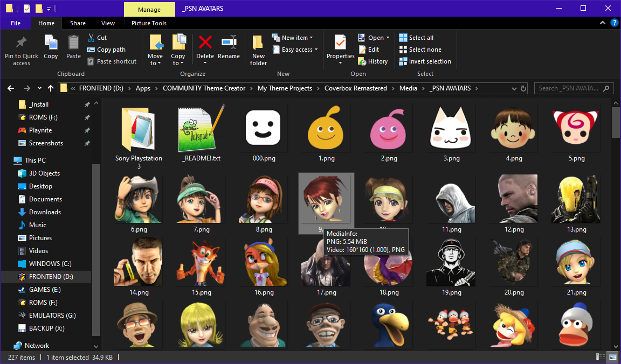Screen dimensions: 621x364
Task: Click the Copy to icon
Action: 178,43
